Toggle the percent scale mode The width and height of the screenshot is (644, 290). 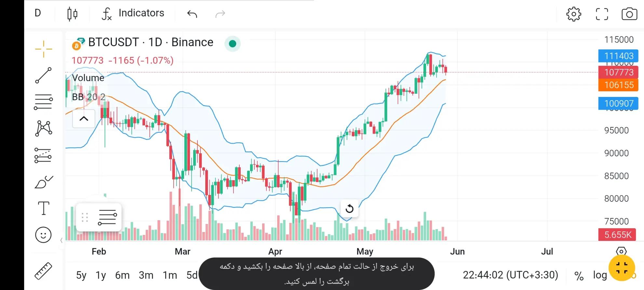click(579, 276)
